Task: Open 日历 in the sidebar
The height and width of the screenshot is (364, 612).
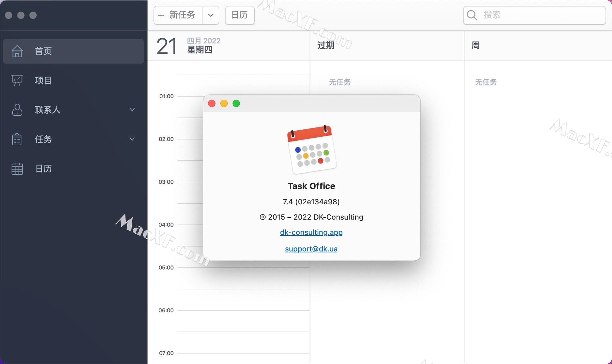Action: click(73, 169)
